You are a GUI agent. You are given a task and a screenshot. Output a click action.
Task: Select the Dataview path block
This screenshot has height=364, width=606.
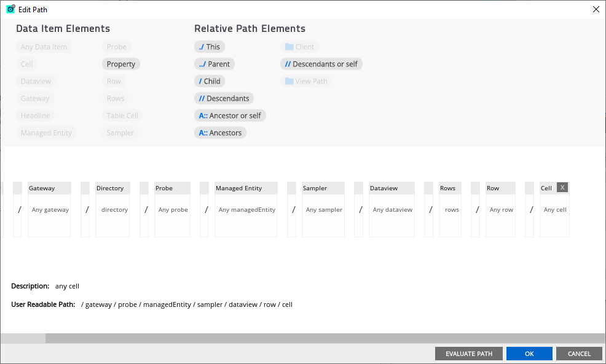[392, 209]
